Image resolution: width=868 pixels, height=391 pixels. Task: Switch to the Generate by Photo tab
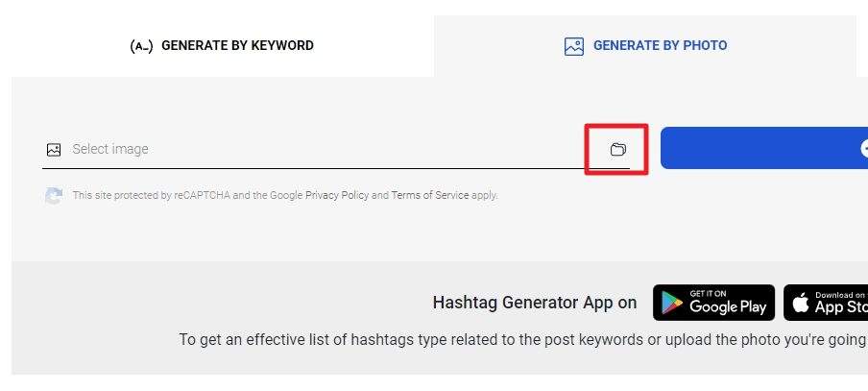(645, 45)
